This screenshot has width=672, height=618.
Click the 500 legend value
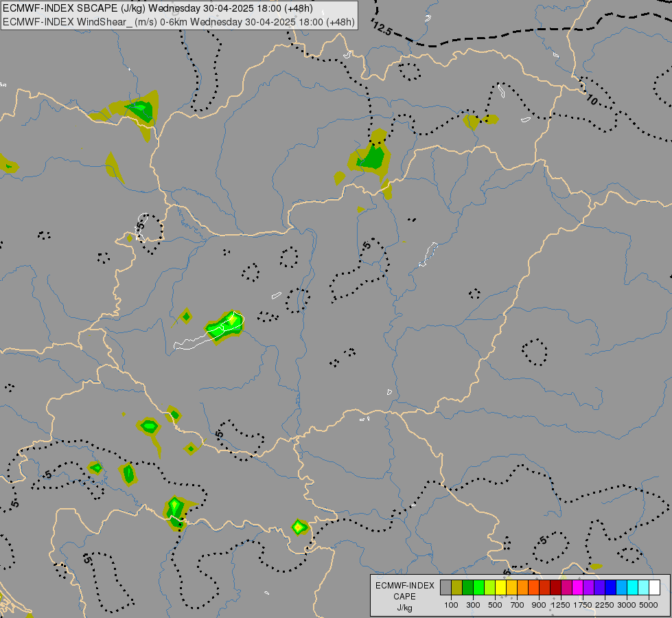click(x=495, y=605)
